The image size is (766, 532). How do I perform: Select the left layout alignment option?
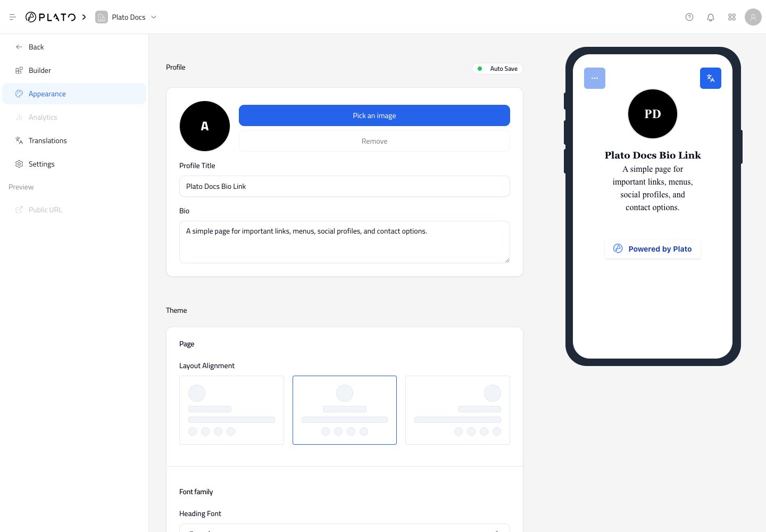click(x=231, y=410)
